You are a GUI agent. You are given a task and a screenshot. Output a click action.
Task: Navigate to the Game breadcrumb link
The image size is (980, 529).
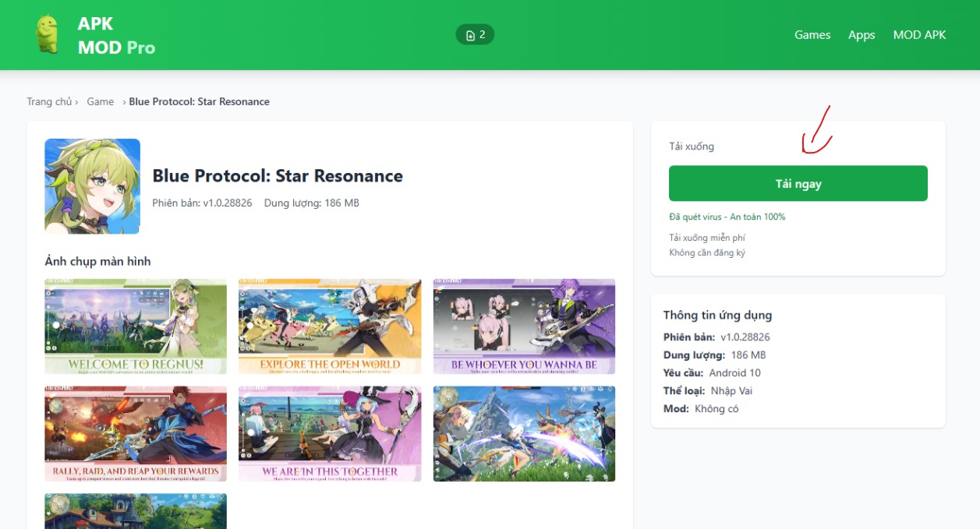101,101
